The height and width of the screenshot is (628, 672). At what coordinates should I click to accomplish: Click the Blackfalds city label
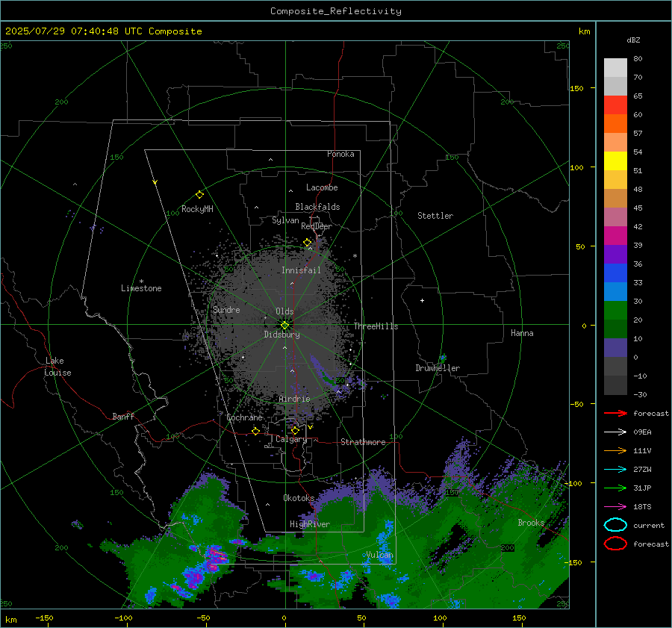coord(317,207)
